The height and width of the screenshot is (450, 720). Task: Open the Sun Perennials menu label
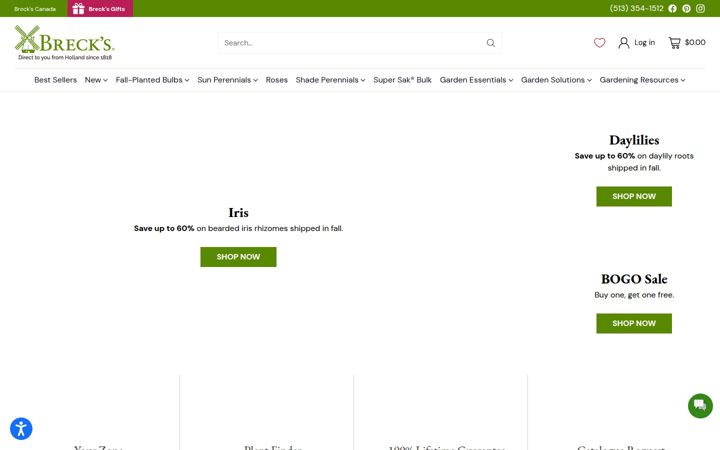(x=224, y=80)
